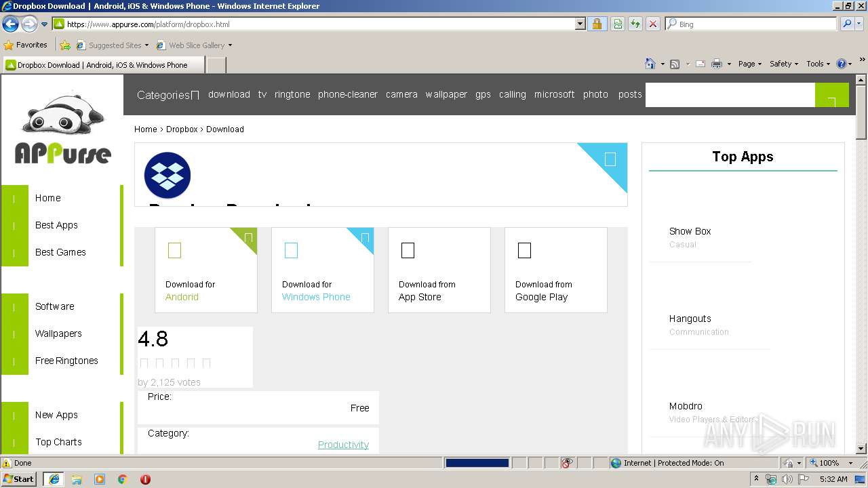Screen dimensions: 868x488
Task: Click the Forward navigation arrow
Action: (x=29, y=24)
